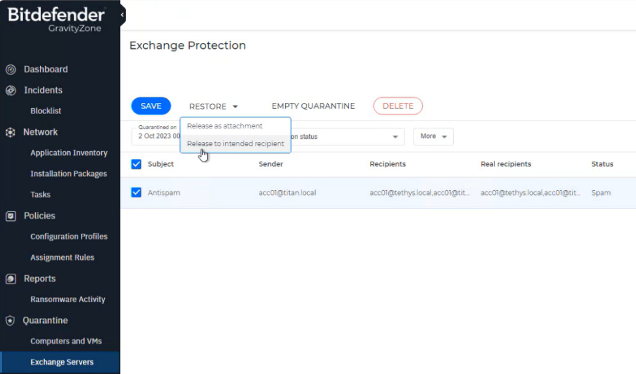Collapse the sidebar with the arrow handle
Viewport: 636px width, 374px height.
click(x=122, y=15)
